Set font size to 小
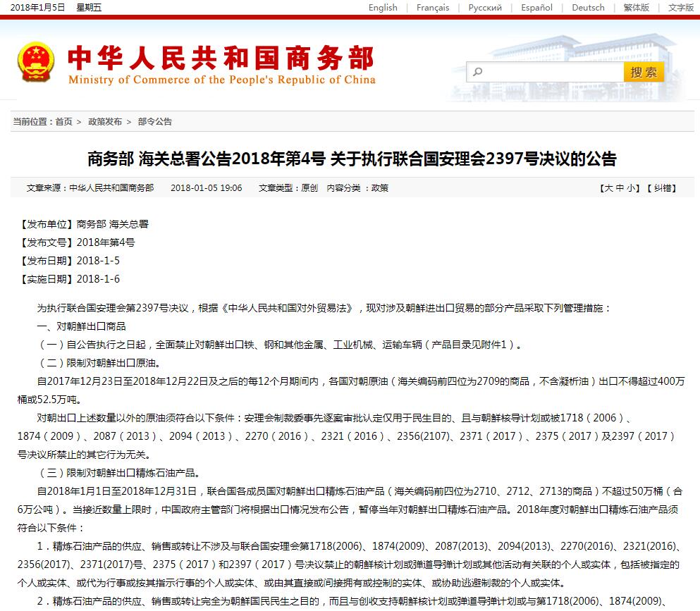700x611 pixels. pos(631,188)
